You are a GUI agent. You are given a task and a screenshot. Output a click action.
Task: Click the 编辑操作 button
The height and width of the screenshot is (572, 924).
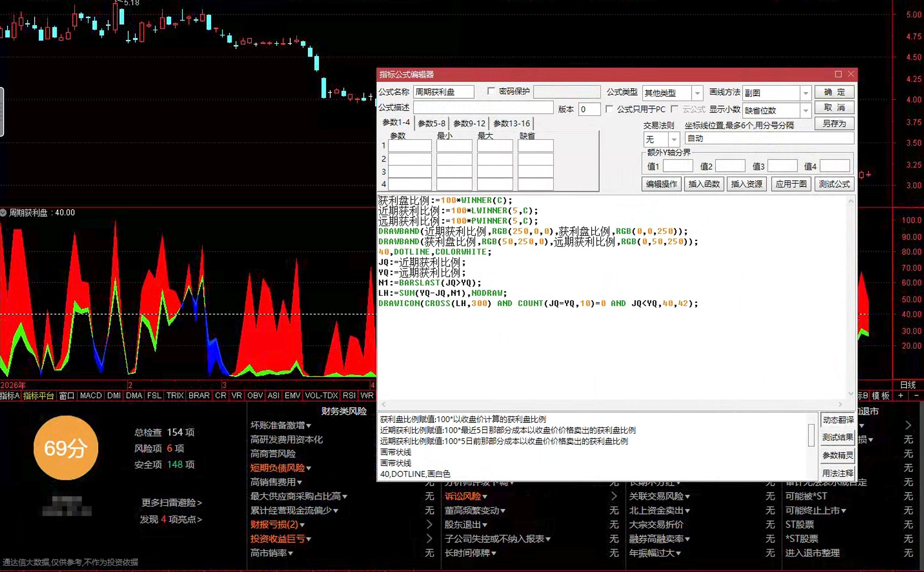661,184
